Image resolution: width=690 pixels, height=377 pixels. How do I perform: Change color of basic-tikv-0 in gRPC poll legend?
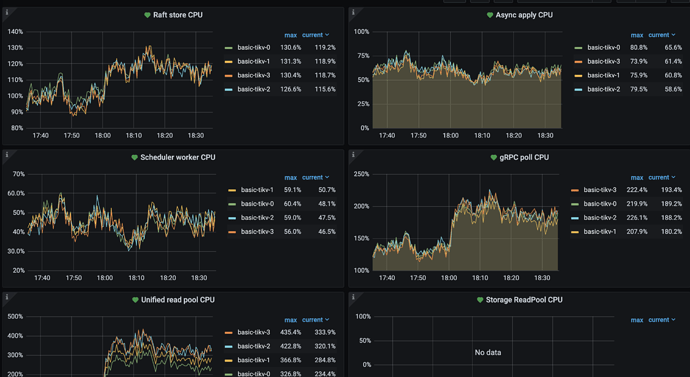click(575, 204)
